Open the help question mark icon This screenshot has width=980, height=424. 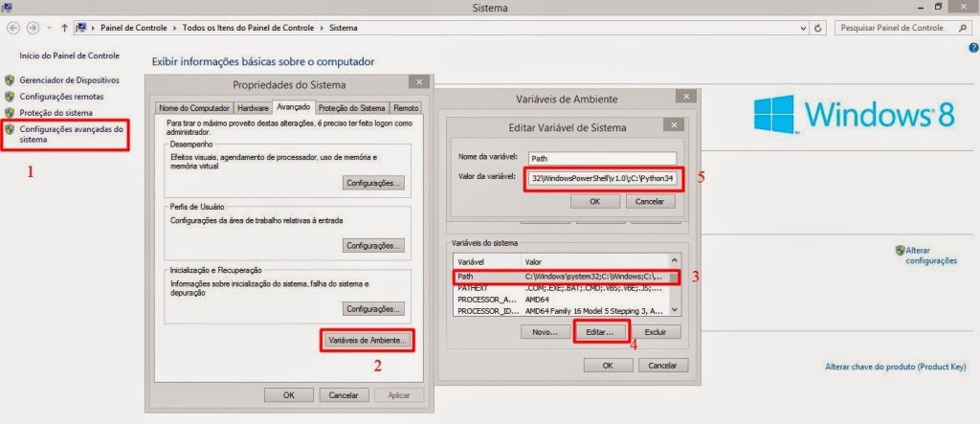(x=973, y=48)
